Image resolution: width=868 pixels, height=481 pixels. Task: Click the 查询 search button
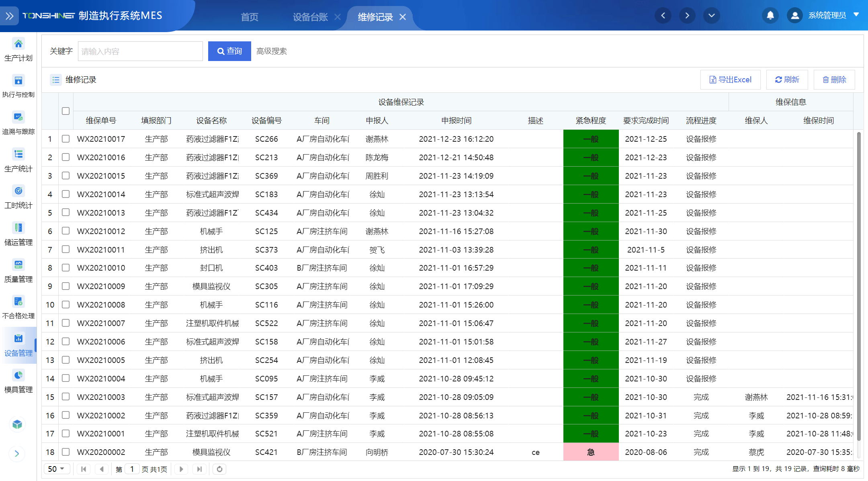coord(229,51)
